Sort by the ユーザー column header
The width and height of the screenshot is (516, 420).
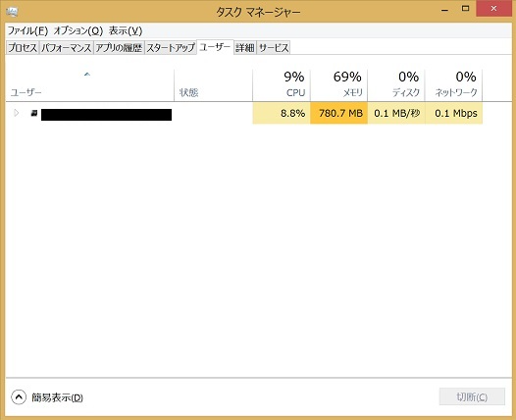[90, 85]
